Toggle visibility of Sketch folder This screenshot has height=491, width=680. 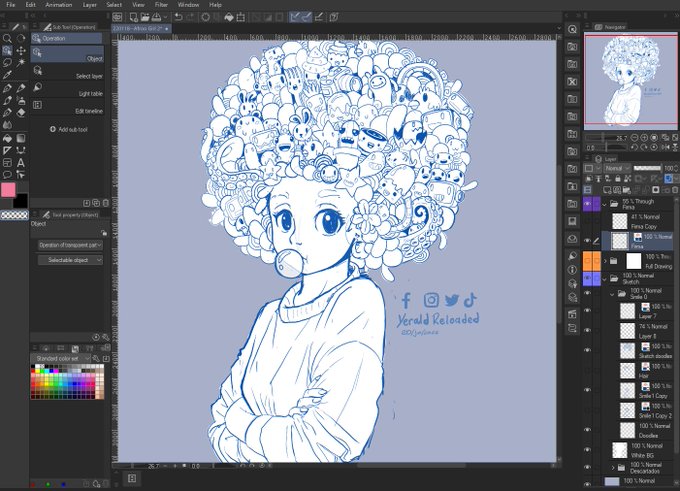tap(587, 278)
